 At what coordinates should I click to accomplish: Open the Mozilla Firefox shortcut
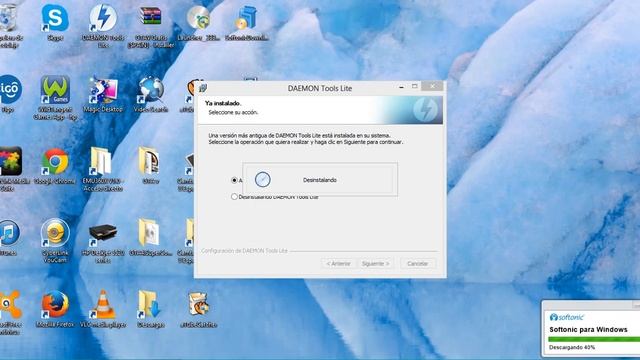click(x=55, y=304)
